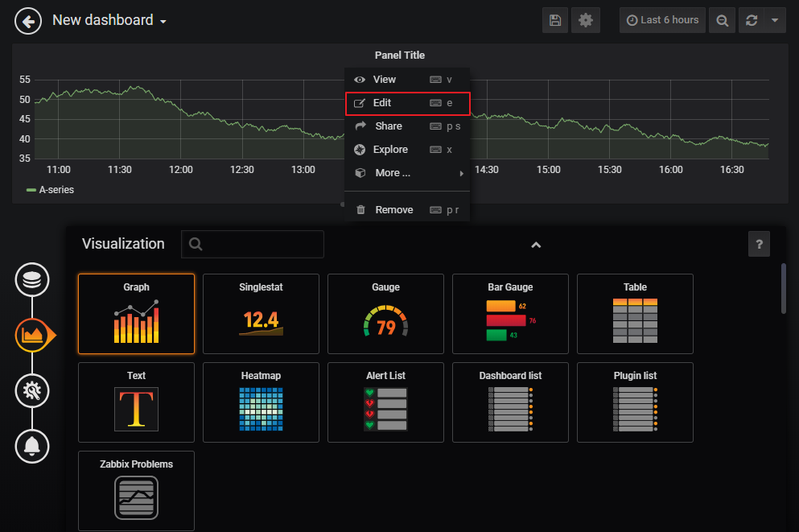
Task: Click the trash icon beside Remove
Action: pyautogui.click(x=360, y=209)
